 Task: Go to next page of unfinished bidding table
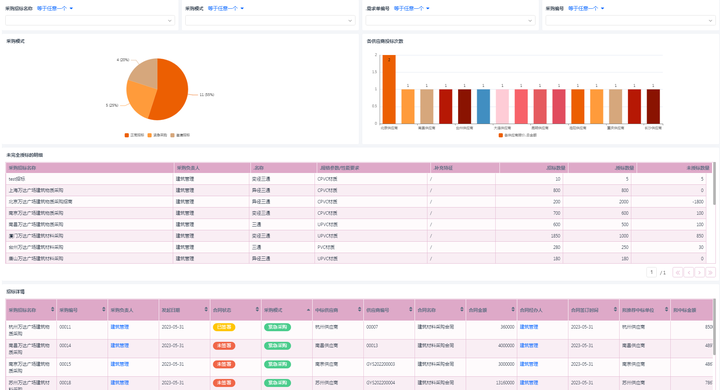point(699,272)
